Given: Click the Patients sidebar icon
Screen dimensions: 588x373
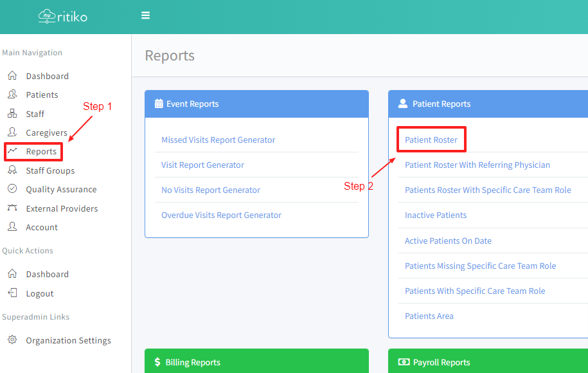Looking at the screenshot, I should coord(12,95).
